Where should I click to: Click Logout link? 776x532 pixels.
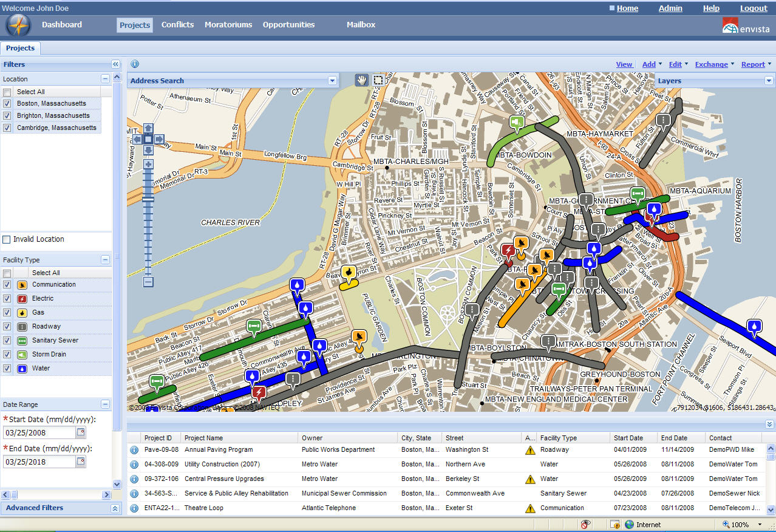[x=754, y=9]
